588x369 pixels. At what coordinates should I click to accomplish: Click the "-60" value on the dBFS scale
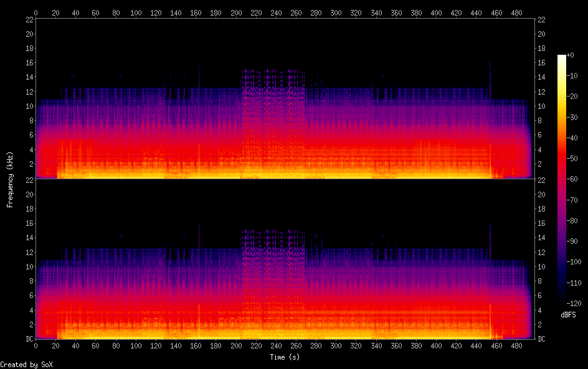click(572, 179)
